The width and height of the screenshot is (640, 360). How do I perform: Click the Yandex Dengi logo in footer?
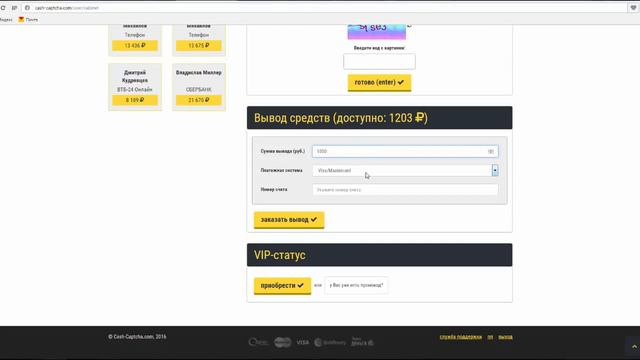tap(362, 342)
